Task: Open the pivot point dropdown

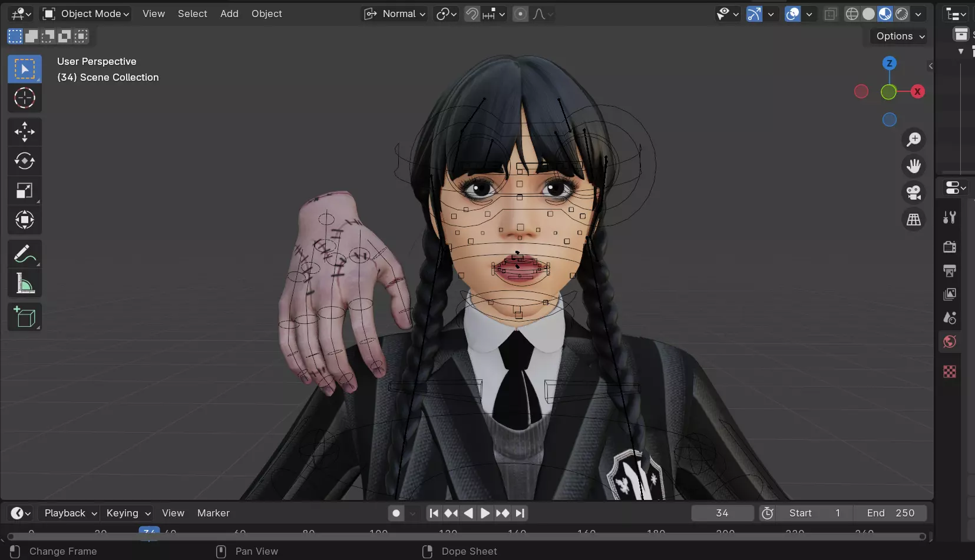Action: [446, 14]
